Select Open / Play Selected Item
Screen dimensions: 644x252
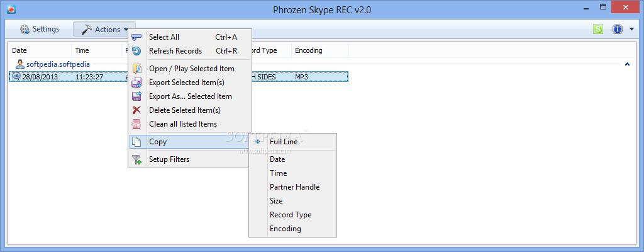190,68
